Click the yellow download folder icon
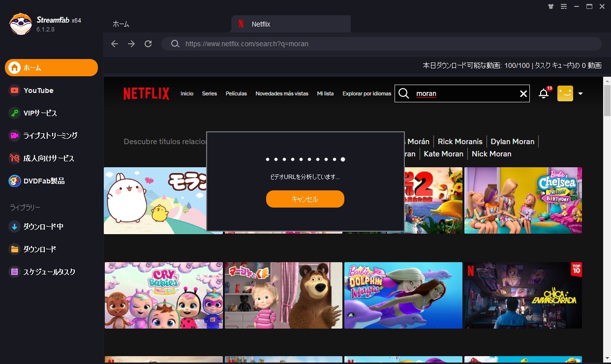The width and height of the screenshot is (611, 364). pos(15,249)
